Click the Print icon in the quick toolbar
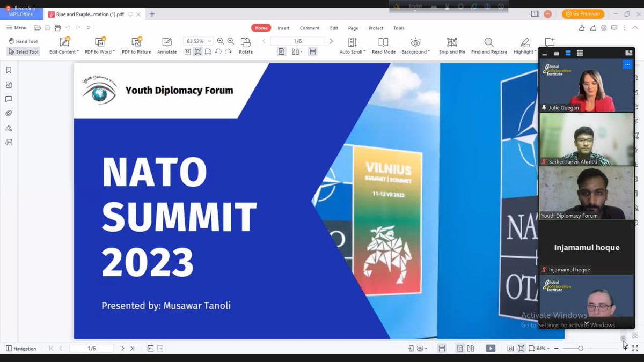The height and width of the screenshot is (362, 644). tap(58, 28)
